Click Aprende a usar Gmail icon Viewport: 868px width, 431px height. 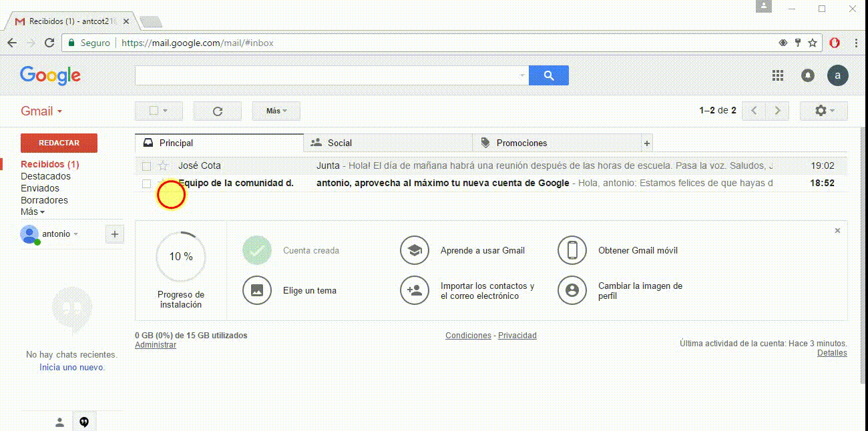click(x=415, y=251)
